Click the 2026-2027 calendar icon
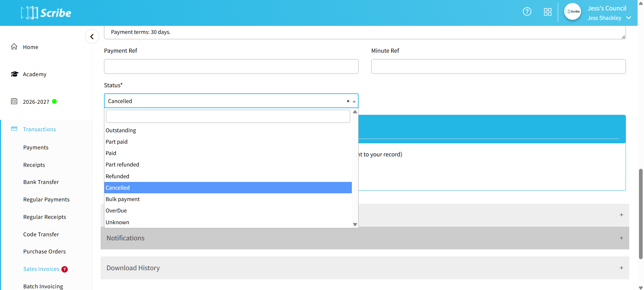The image size is (644, 290). (14, 101)
